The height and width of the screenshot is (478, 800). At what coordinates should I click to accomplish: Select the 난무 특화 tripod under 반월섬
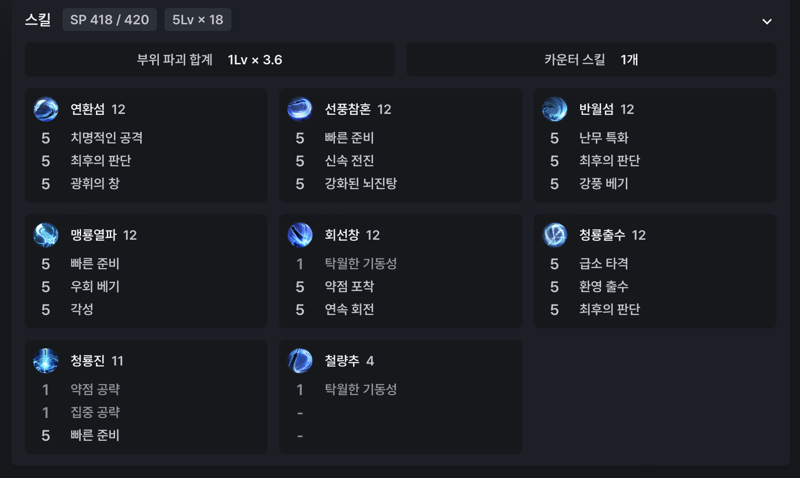(x=604, y=138)
